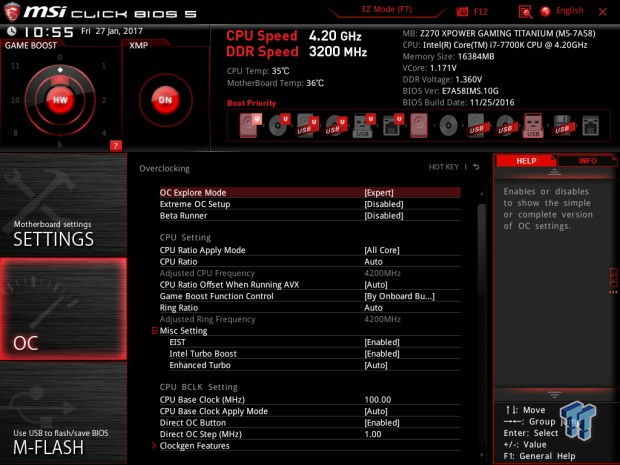Click the date Fri 27 Jan, 2017
The width and height of the screenshot is (620, 465).
[112, 31]
